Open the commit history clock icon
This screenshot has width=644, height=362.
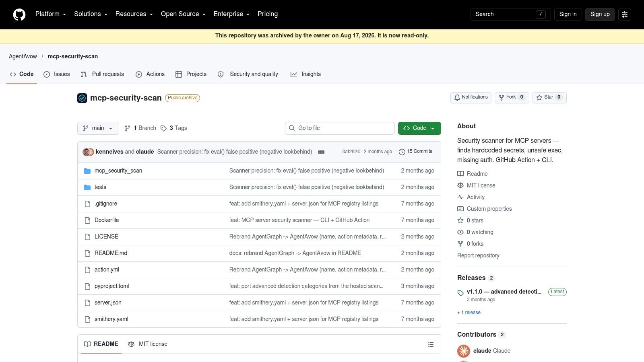(402, 152)
